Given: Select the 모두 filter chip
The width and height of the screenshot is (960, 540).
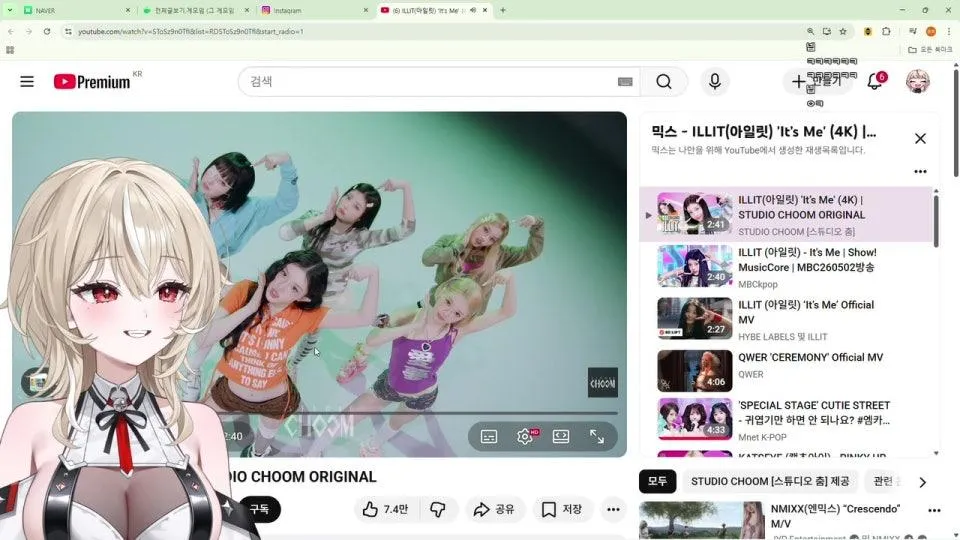Looking at the screenshot, I should tap(657, 482).
